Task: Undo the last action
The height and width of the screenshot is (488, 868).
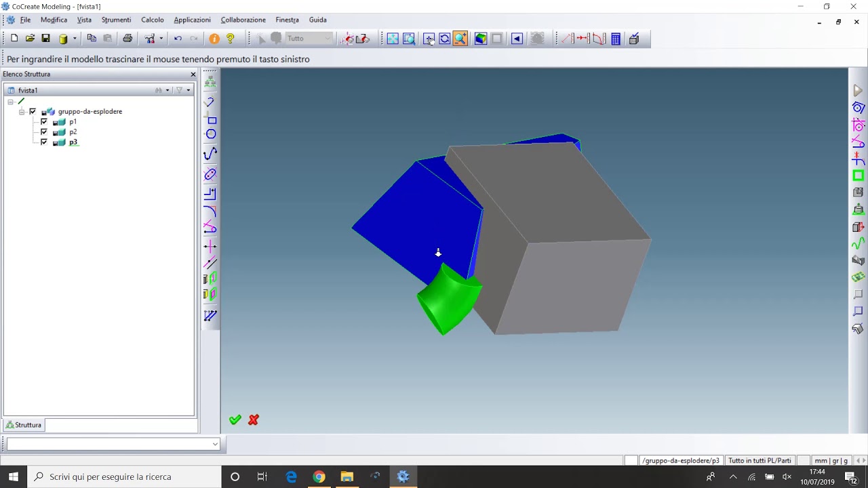Action: point(178,39)
